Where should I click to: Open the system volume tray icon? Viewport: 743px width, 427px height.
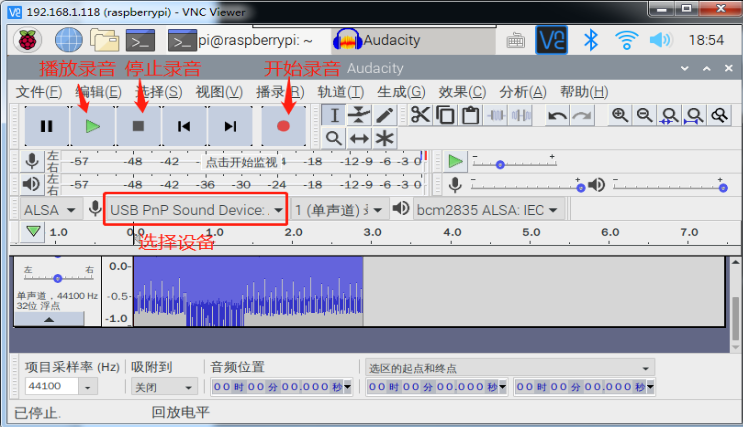pyautogui.click(x=661, y=40)
